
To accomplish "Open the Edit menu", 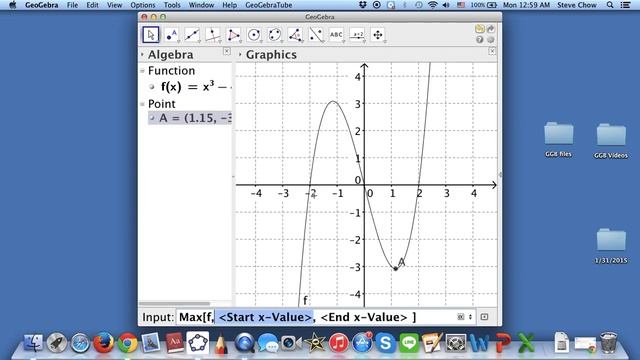I will pyautogui.click(x=92, y=5).
